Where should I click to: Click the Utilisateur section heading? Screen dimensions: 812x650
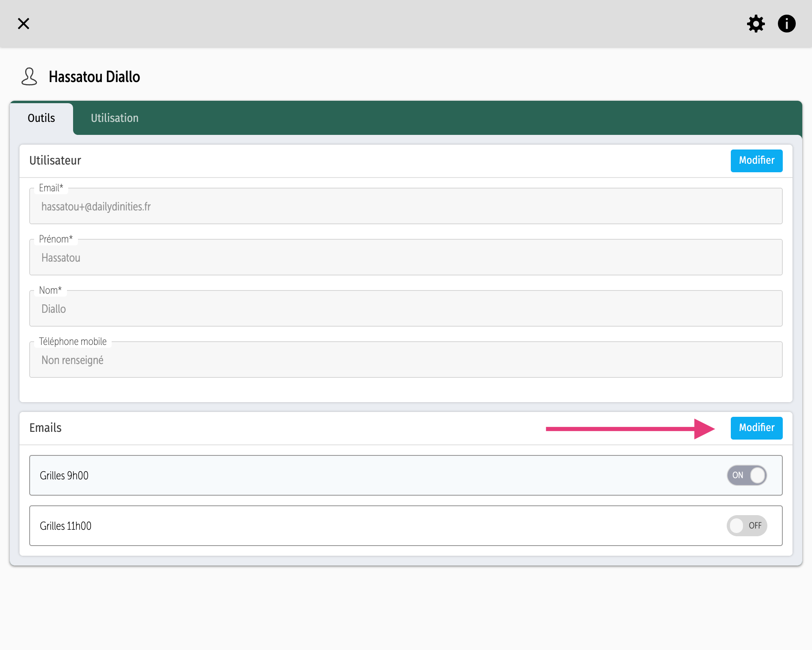[55, 160]
